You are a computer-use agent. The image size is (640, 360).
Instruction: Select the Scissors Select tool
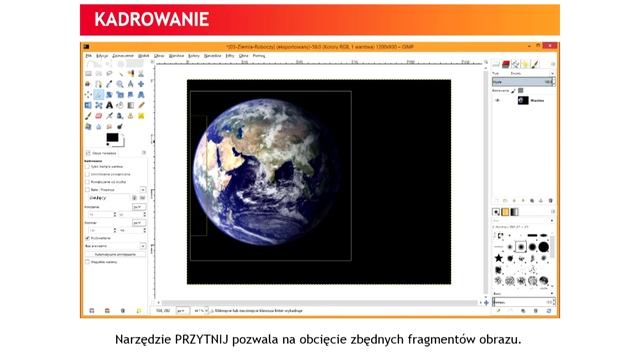coord(141,74)
